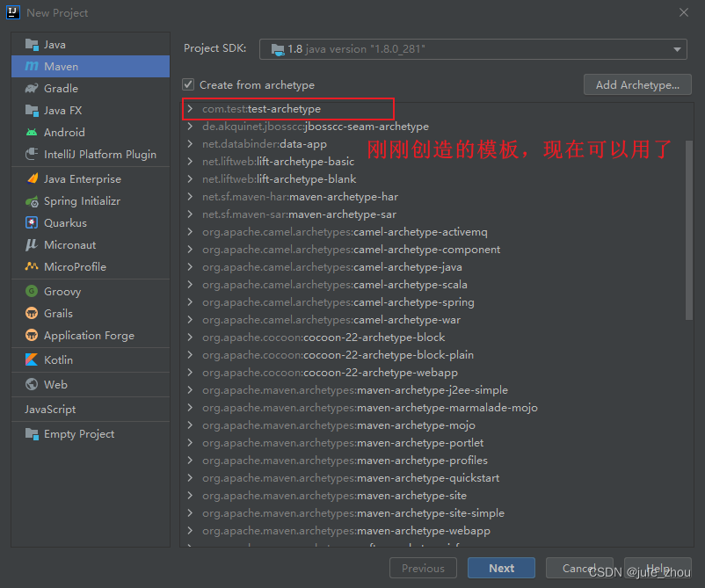Click the Help button
Image resolution: width=705 pixels, height=588 pixels.
(658, 568)
